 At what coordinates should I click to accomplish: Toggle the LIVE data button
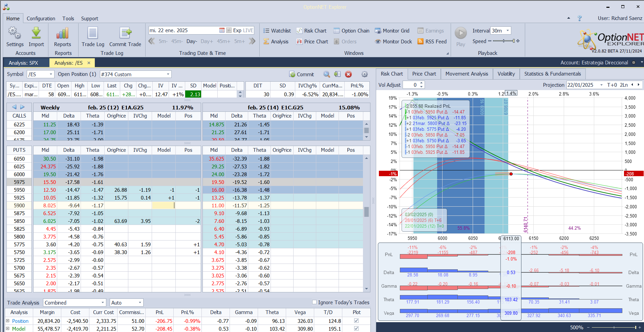tap(248, 30)
